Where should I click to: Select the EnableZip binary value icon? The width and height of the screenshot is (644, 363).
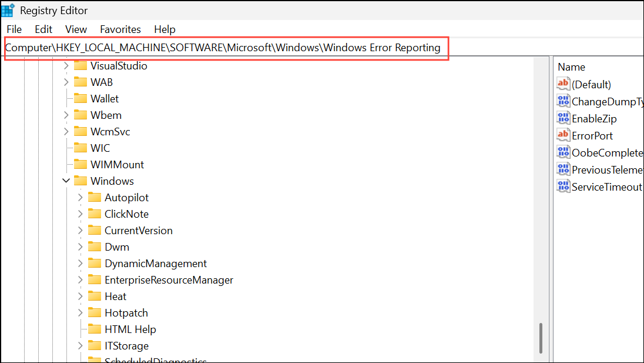[x=563, y=118]
